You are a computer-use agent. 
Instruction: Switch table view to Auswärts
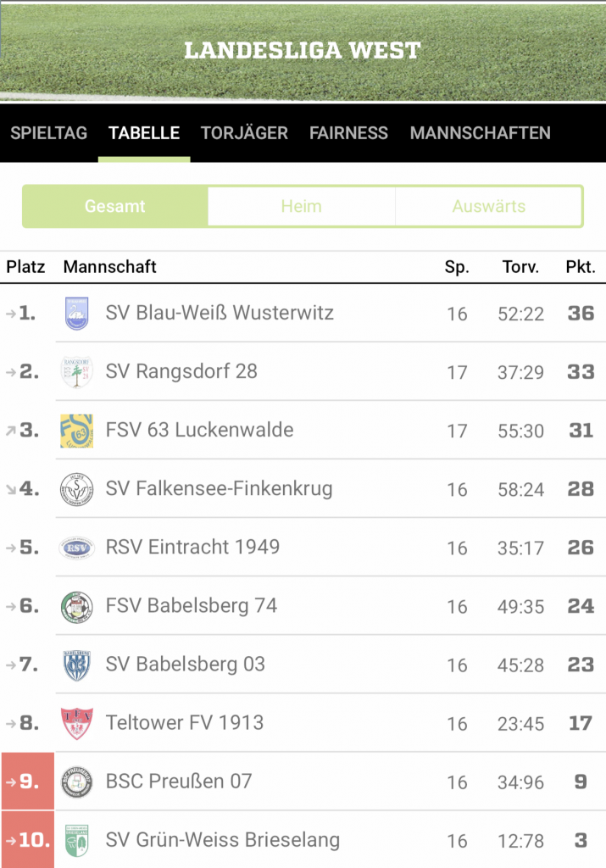coord(489,207)
